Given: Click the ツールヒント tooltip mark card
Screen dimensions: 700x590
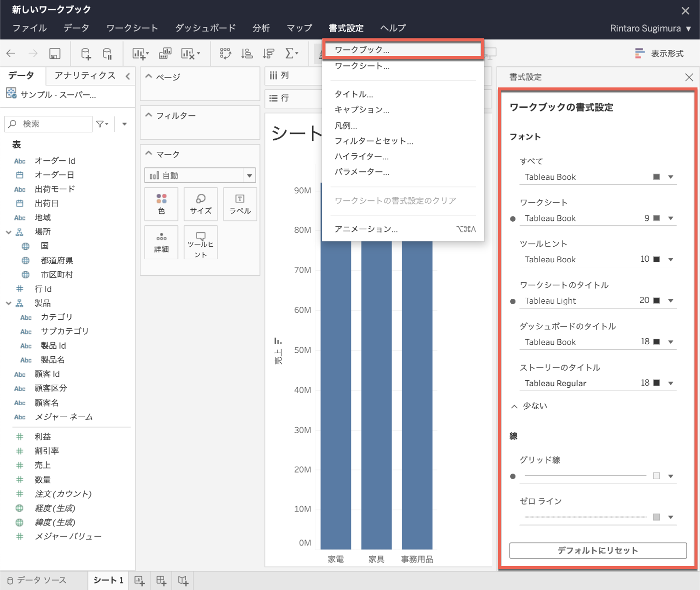Looking at the screenshot, I should (x=200, y=242).
